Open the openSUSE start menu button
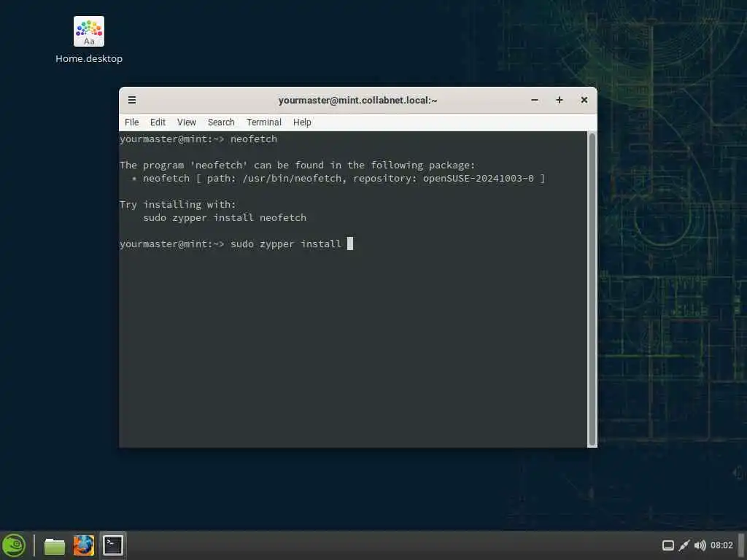The height and width of the screenshot is (560, 747). (15, 545)
